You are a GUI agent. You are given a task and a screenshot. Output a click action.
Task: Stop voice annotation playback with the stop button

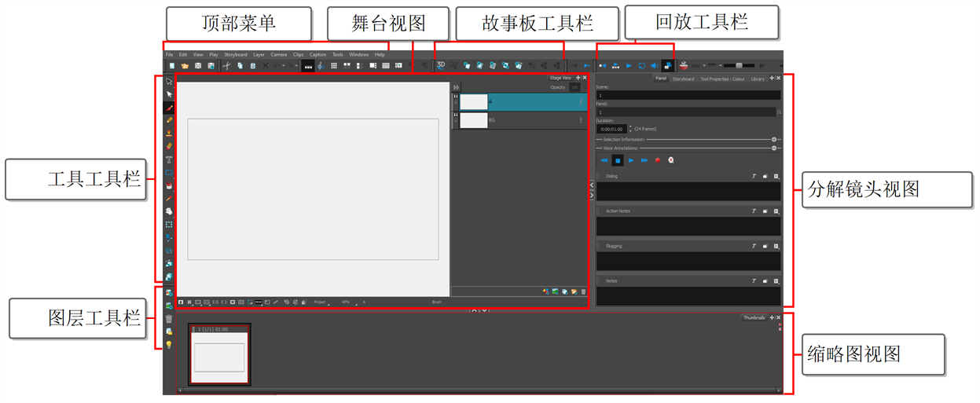(618, 160)
